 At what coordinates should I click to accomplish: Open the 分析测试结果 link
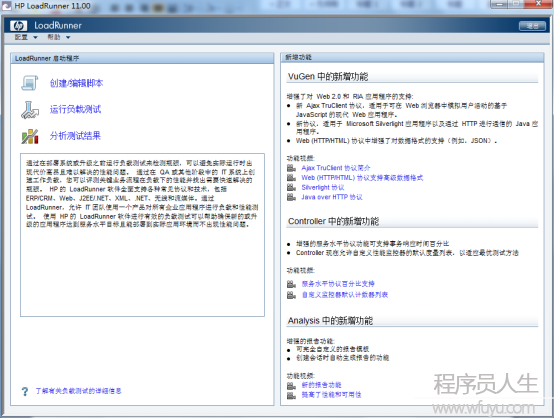75,136
